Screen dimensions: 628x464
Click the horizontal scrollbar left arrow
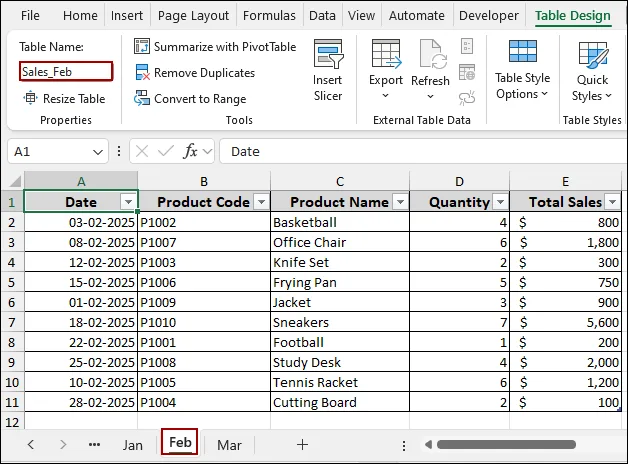tap(428, 444)
